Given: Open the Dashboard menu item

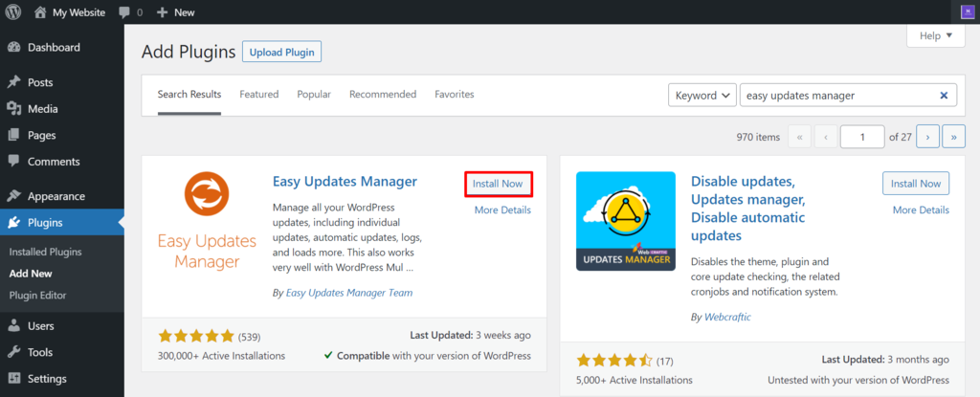Looking at the screenshot, I should tap(54, 47).
